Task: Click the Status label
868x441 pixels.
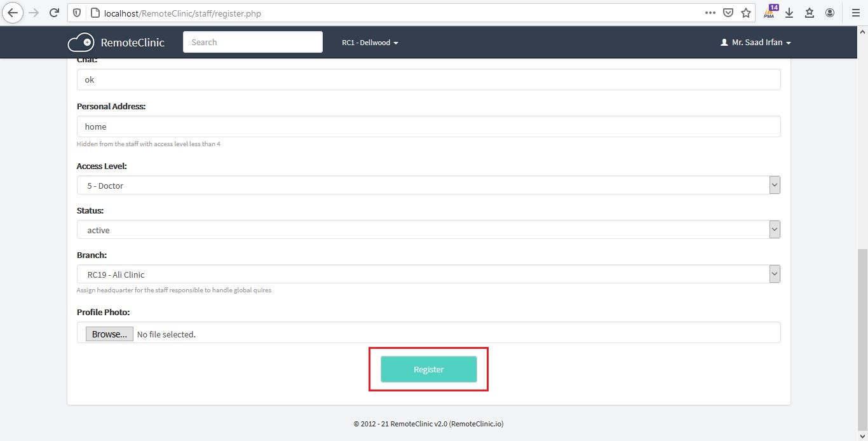Action: [x=90, y=210]
